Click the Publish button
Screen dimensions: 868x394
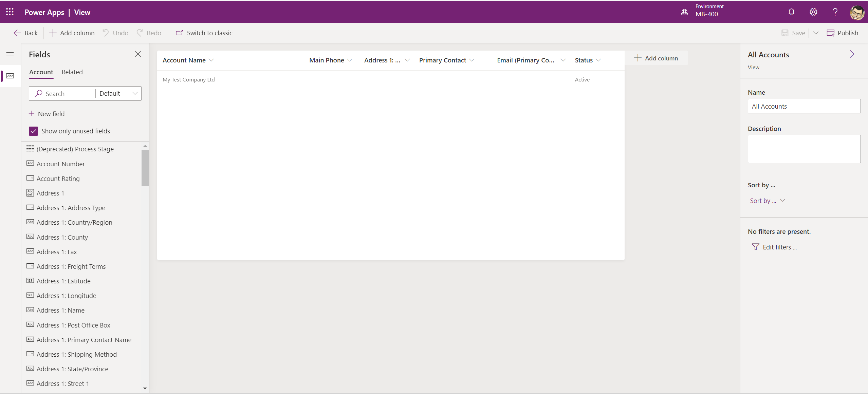843,33
